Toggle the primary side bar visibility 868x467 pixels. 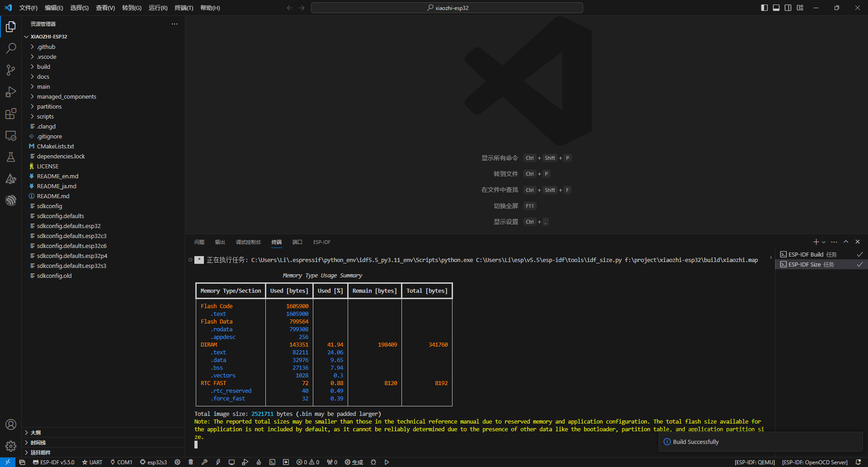click(764, 8)
